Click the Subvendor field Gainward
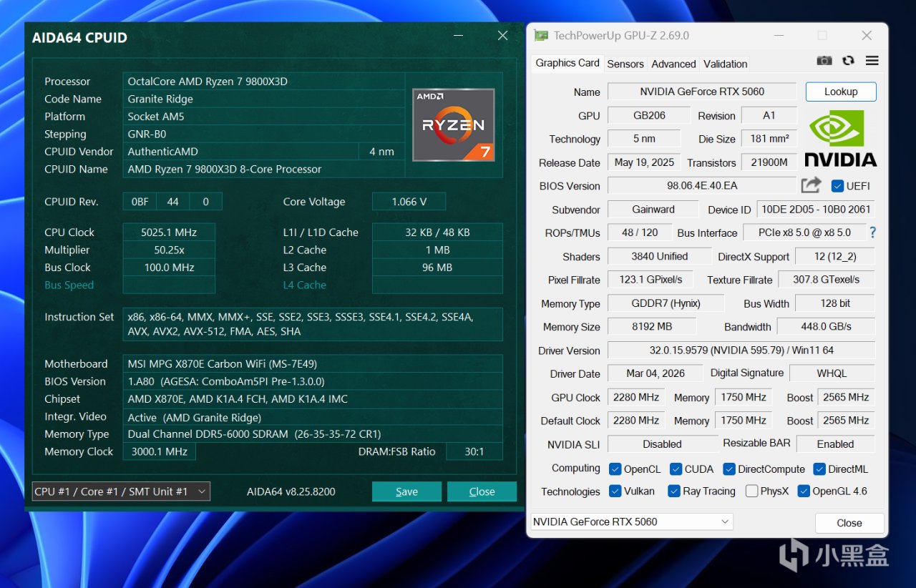 pos(653,210)
